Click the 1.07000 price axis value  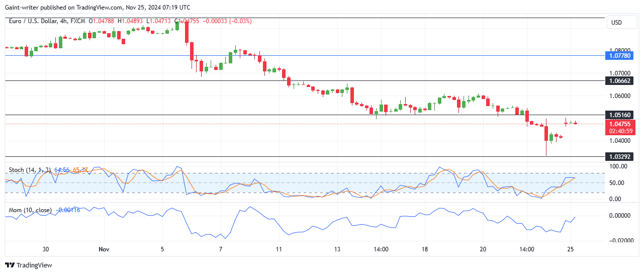[x=619, y=73]
